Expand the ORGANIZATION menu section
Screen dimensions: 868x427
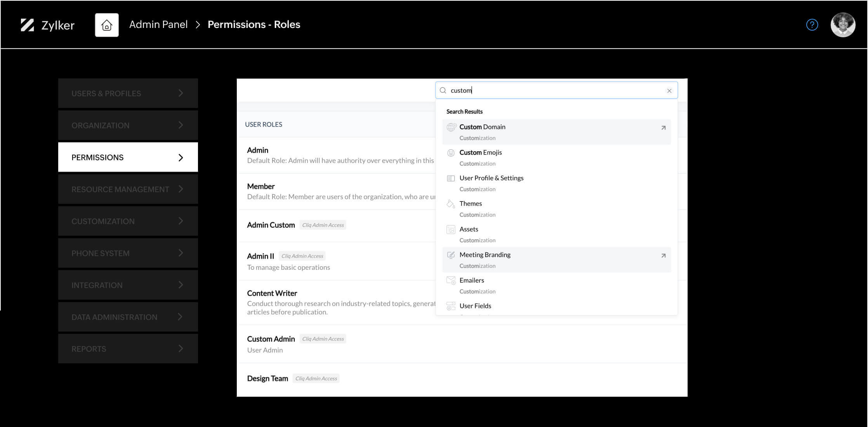click(128, 125)
